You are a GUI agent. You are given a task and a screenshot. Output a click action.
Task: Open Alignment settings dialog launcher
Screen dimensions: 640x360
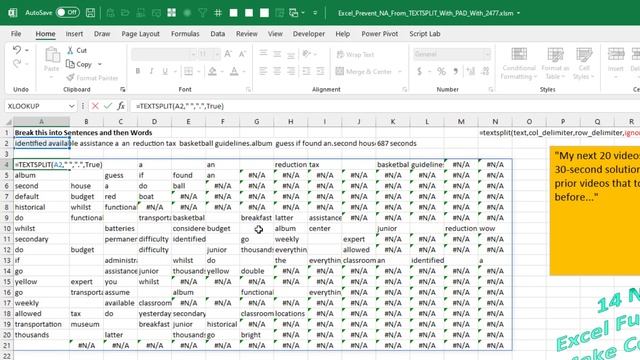click(x=404, y=89)
